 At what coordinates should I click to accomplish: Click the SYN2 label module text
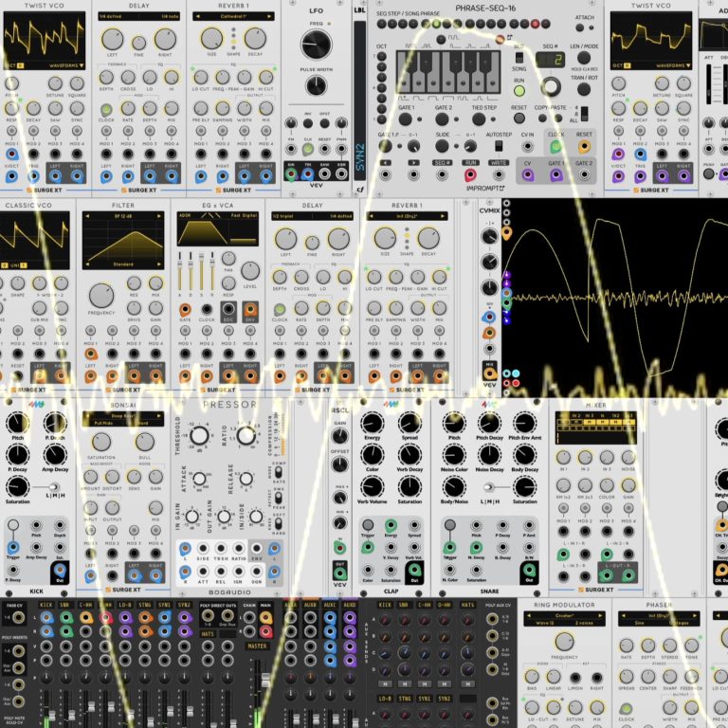coord(360,157)
